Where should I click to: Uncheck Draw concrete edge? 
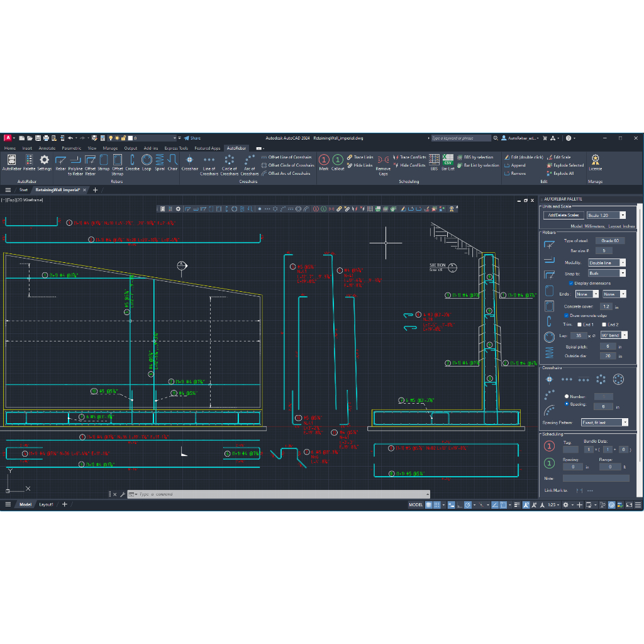(567, 316)
